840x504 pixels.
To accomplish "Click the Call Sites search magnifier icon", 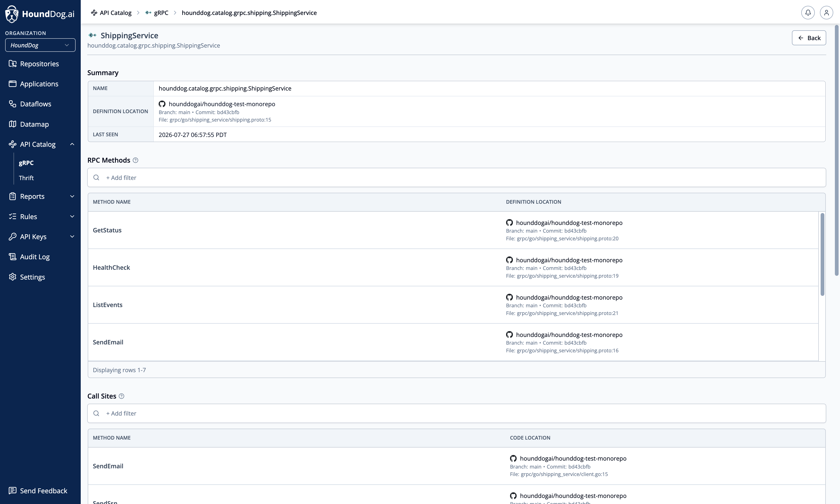I will point(96,413).
